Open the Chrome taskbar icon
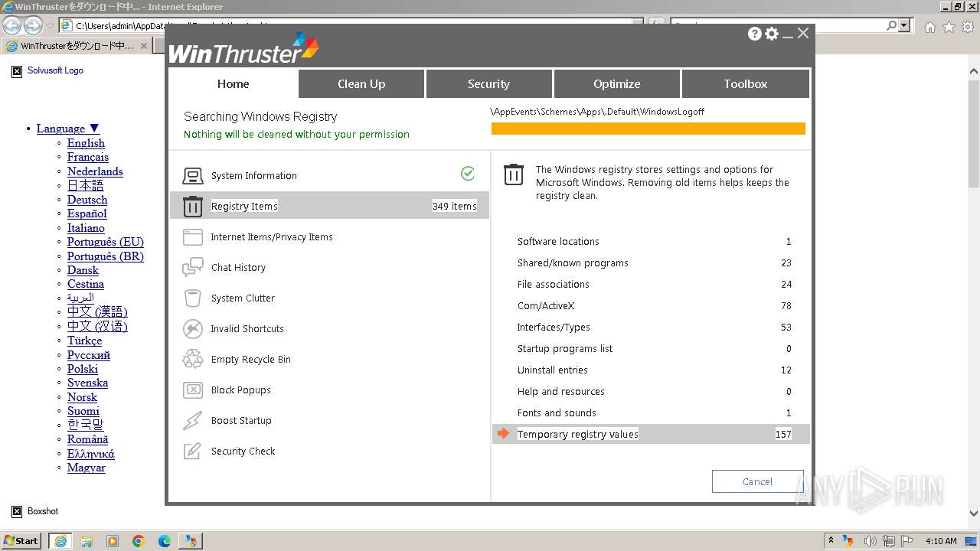The image size is (980, 551). point(139,541)
